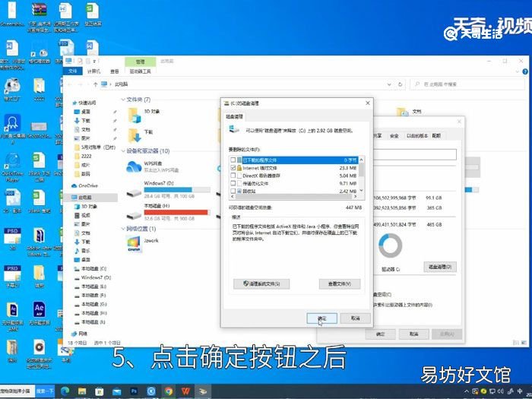Select the Jzwork network location icon
Image resolution: width=532 pixels, height=399 pixels.
(x=135, y=244)
